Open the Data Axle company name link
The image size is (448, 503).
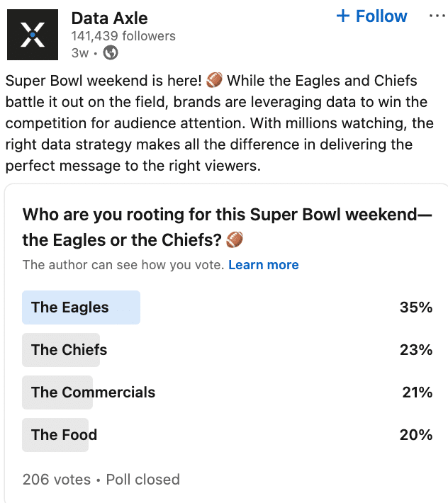tap(110, 18)
